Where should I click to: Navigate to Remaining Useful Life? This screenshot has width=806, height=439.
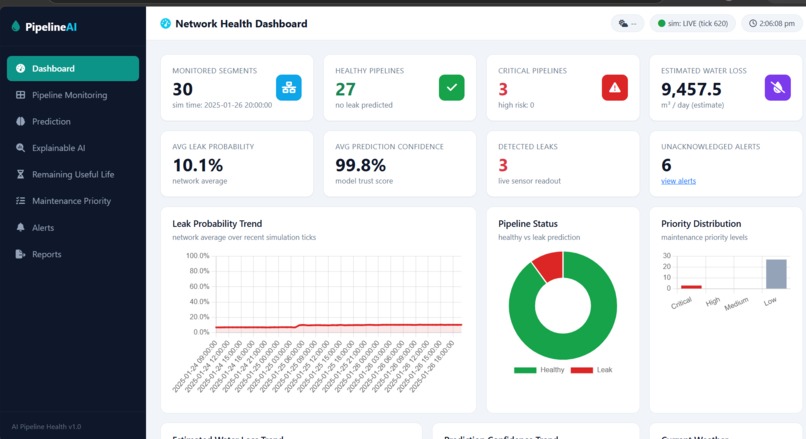tap(73, 174)
